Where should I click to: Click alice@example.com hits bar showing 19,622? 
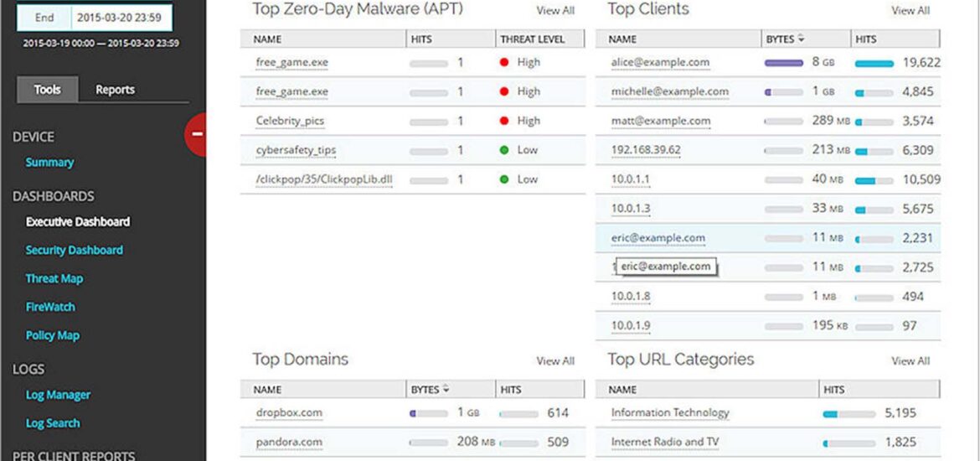click(874, 63)
